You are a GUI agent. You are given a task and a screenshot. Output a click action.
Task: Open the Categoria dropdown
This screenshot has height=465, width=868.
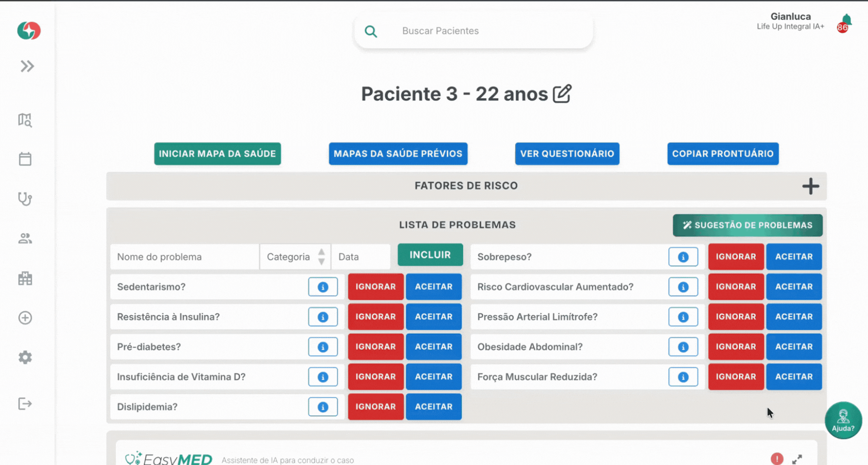click(x=295, y=257)
